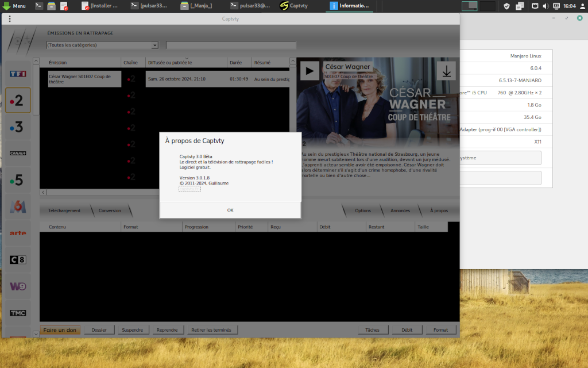The height and width of the screenshot is (368, 588).
Task: Select the Arte channel icon
Action: pyautogui.click(x=17, y=233)
